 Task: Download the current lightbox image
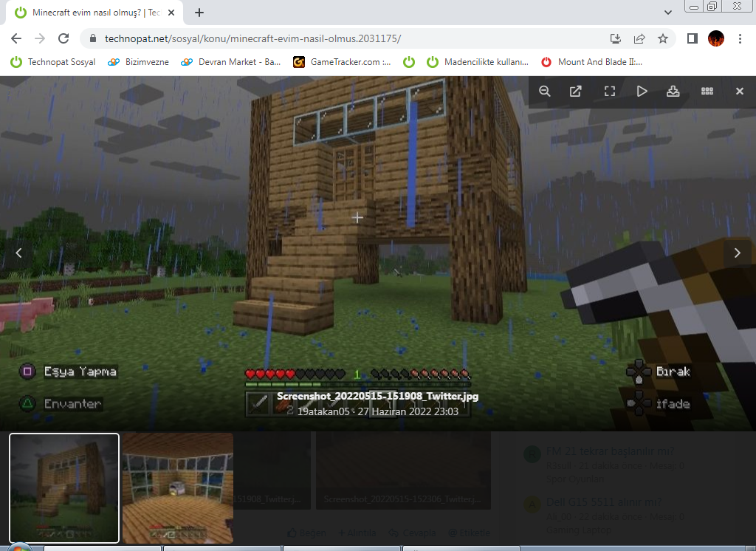[x=673, y=91]
